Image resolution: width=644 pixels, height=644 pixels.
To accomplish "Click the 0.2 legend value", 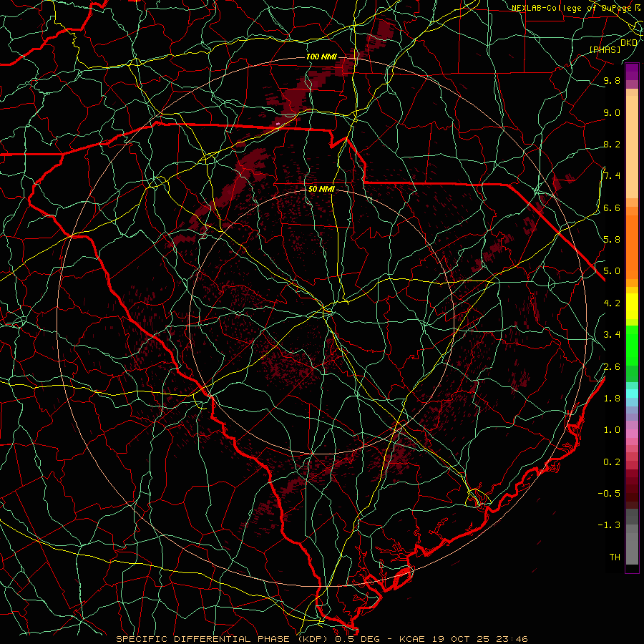I will tap(612, 462).
